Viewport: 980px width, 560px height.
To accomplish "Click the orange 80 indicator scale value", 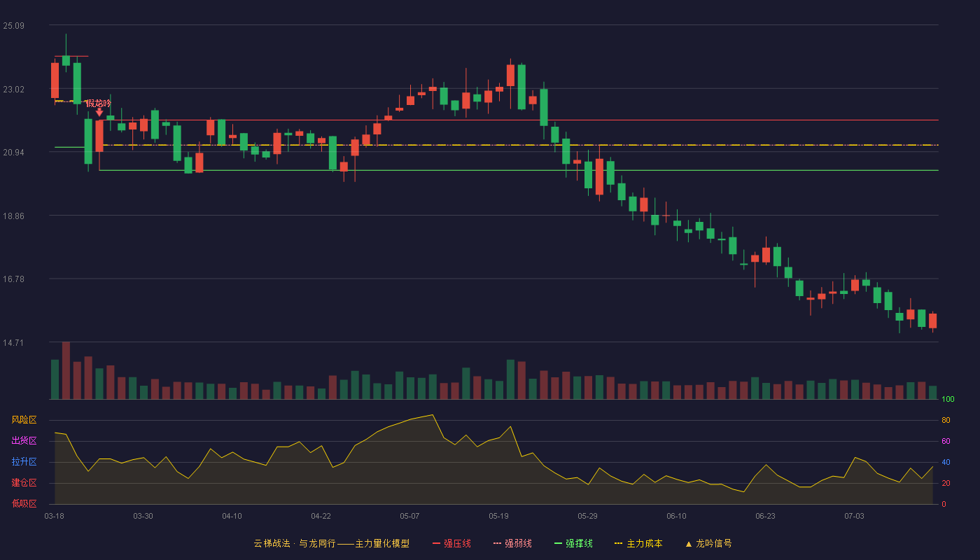I will pyautogui.click(x=946, y=420).
